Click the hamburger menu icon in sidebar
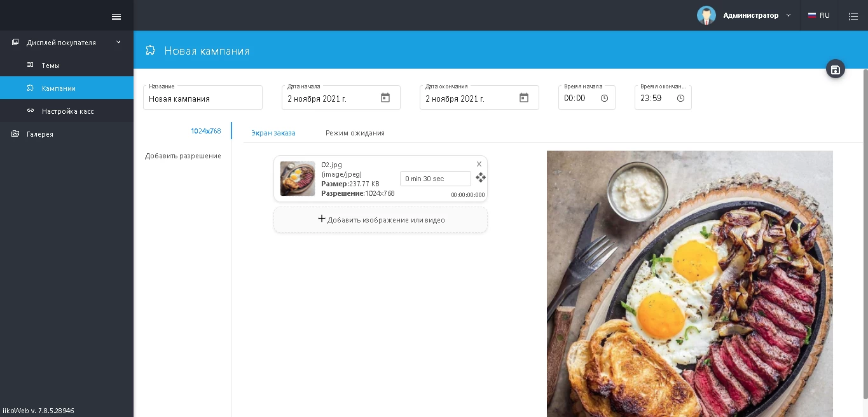Viewport: 868px width, 417px height. (116, 17)
